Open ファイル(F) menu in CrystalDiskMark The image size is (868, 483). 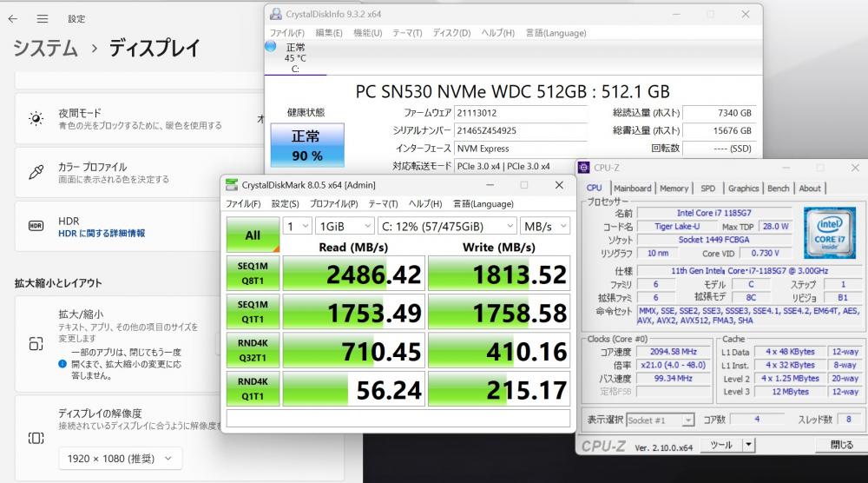(x=243, y=204)
